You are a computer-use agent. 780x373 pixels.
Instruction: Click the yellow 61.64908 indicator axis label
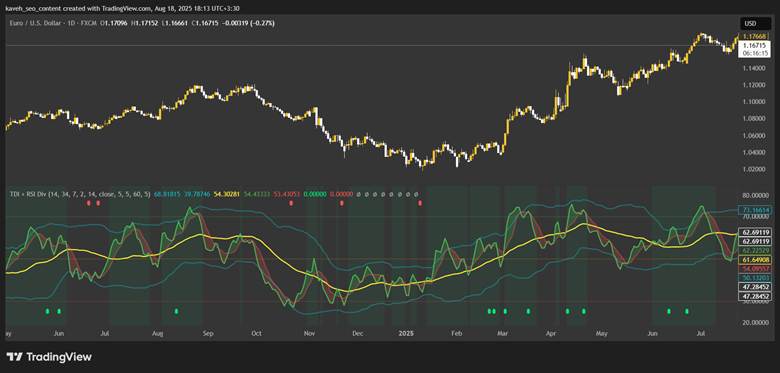[x=755, y=260]
